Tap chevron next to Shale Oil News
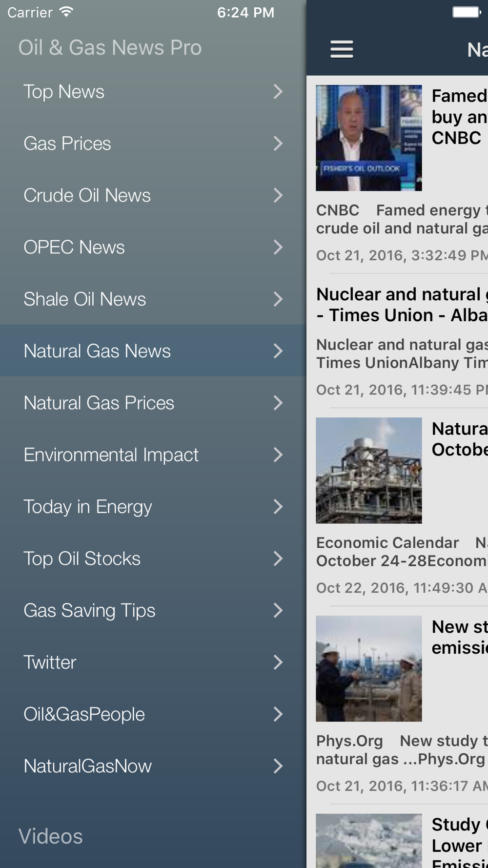The image size is (488, 868). coord(278,299)
